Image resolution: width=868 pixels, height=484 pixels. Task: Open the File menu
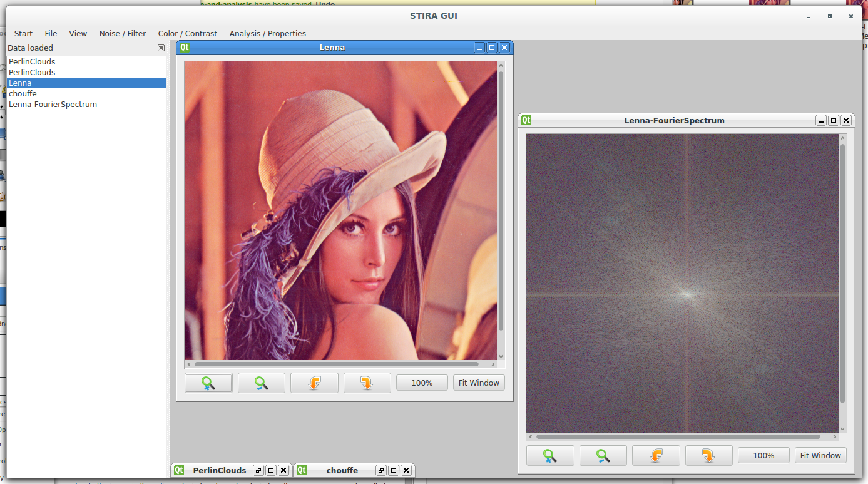point(51,34)
